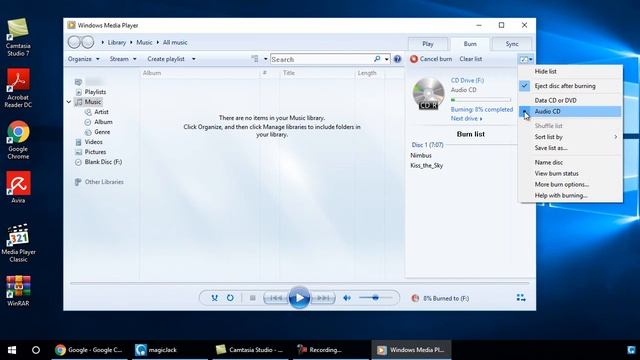The width and height of the screenshot is (640, 360).
Task: Click the volume slider
Action: coord(376,298)
